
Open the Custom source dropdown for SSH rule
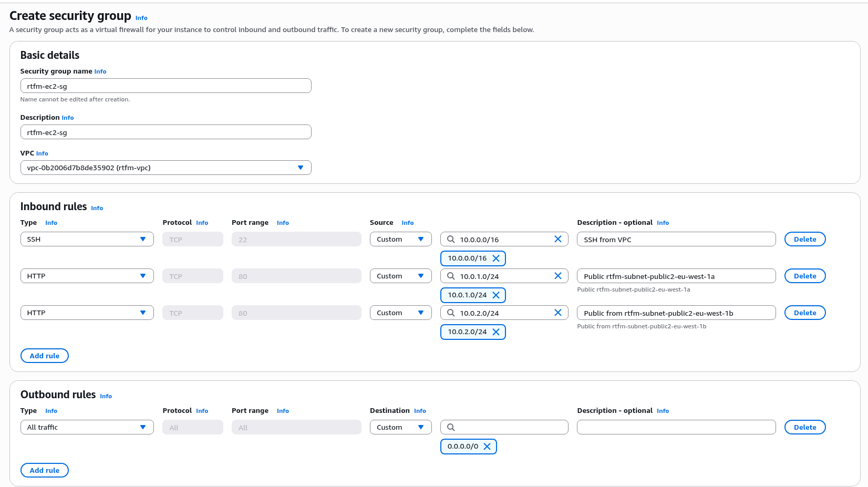400,239
